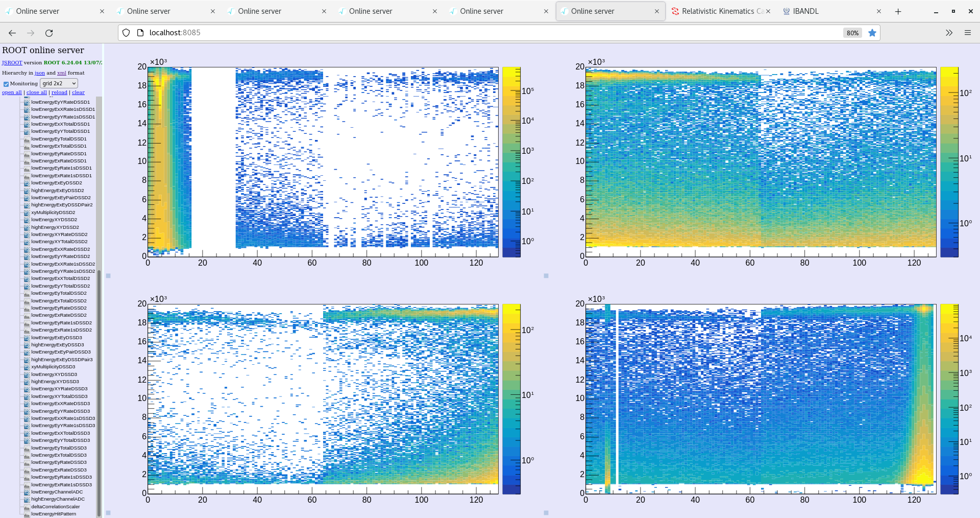
Task: Click the 1D histogram icon beside lowEnergyEyTotalDSSD1
Action: 27,139
